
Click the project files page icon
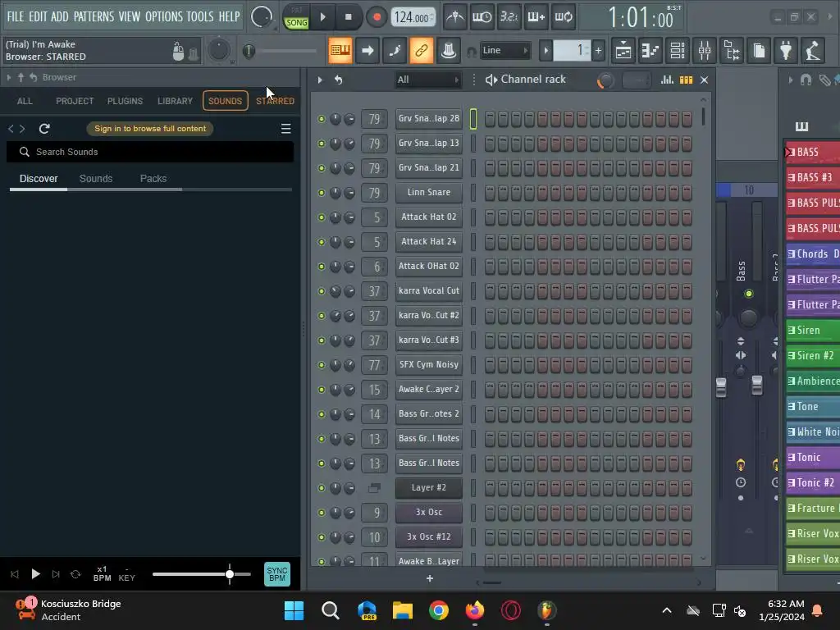click(759, 51)
